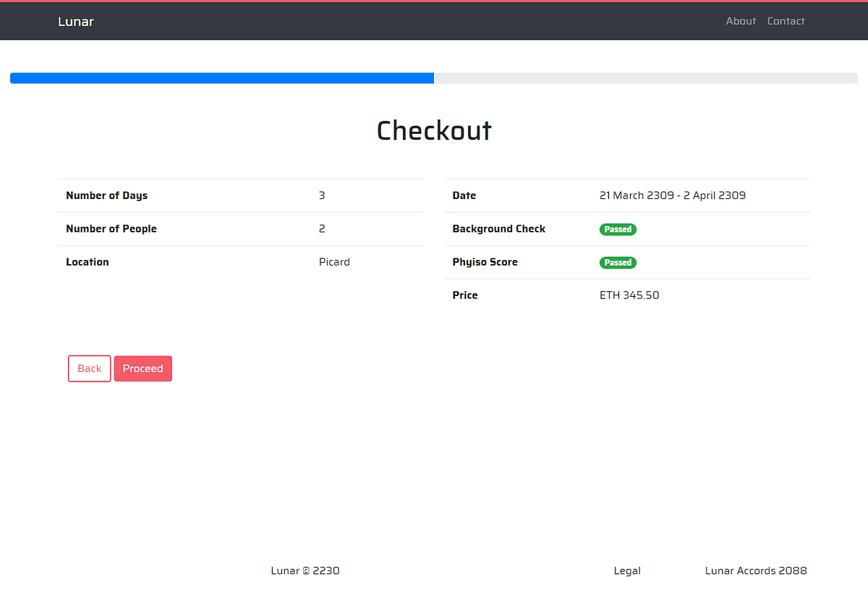
Task: Select the Price ETH 345.50 value
Action: point(629,295)
